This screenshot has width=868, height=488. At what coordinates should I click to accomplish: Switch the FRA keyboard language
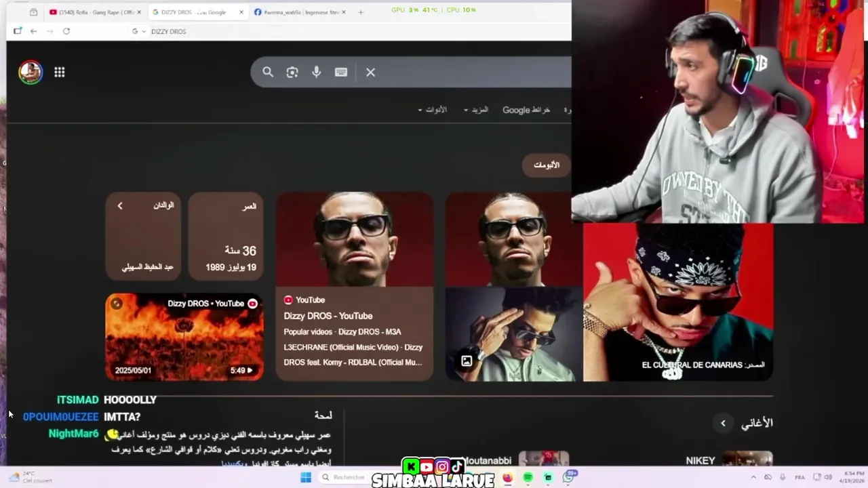(x=800, y=477)
